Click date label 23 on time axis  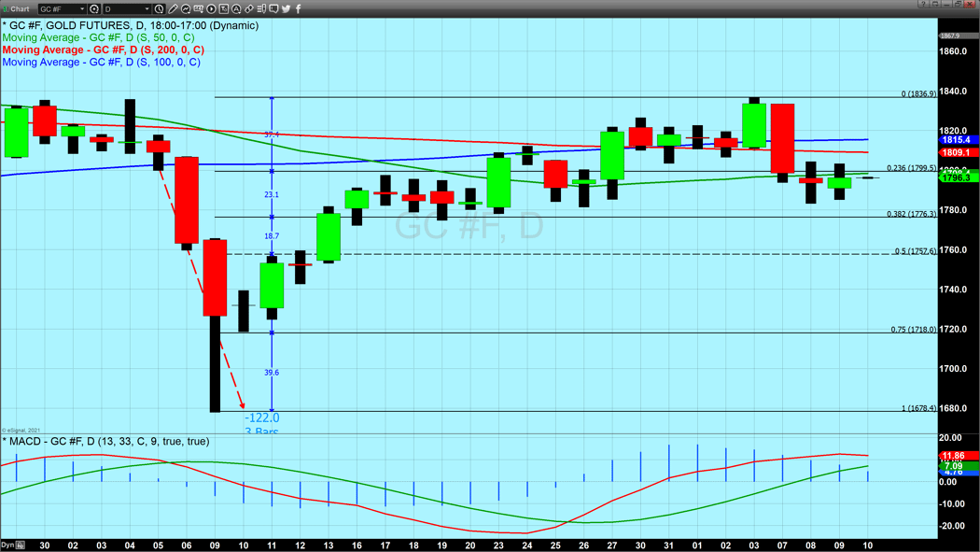coord(498,545)
